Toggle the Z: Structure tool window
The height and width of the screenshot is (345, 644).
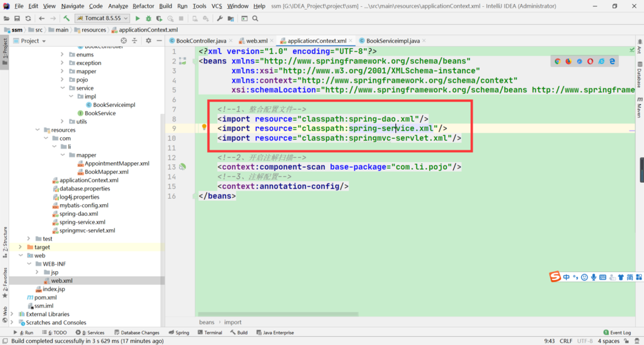[5, 242]
